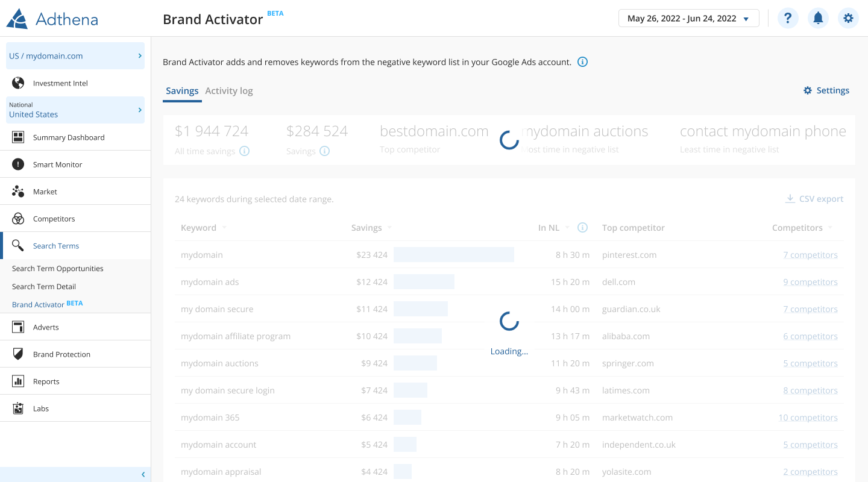Open the top-right settings gear icon

848,18
